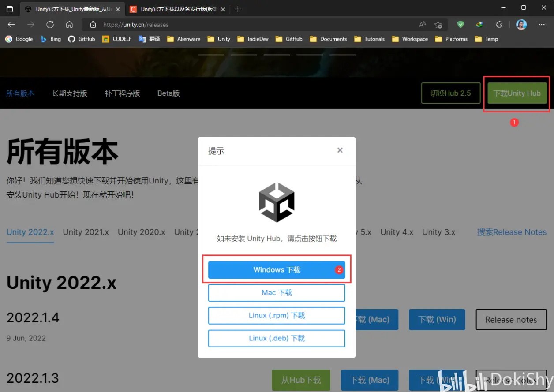Viewport: 554px width, 392px height.
Task: Select the 补丁程序版 navigation item
Action: pyautogui.click(x=122, y=93)
